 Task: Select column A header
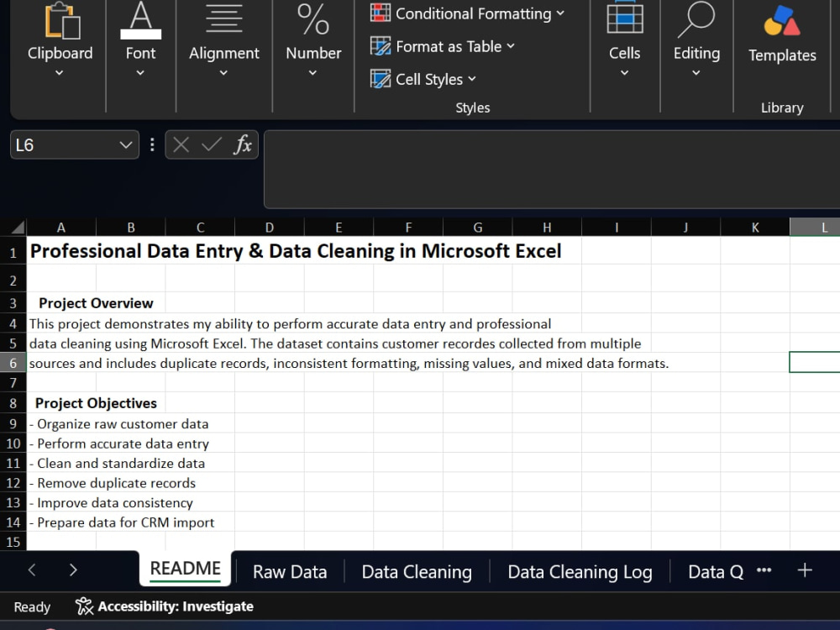[x=61, y=228]
